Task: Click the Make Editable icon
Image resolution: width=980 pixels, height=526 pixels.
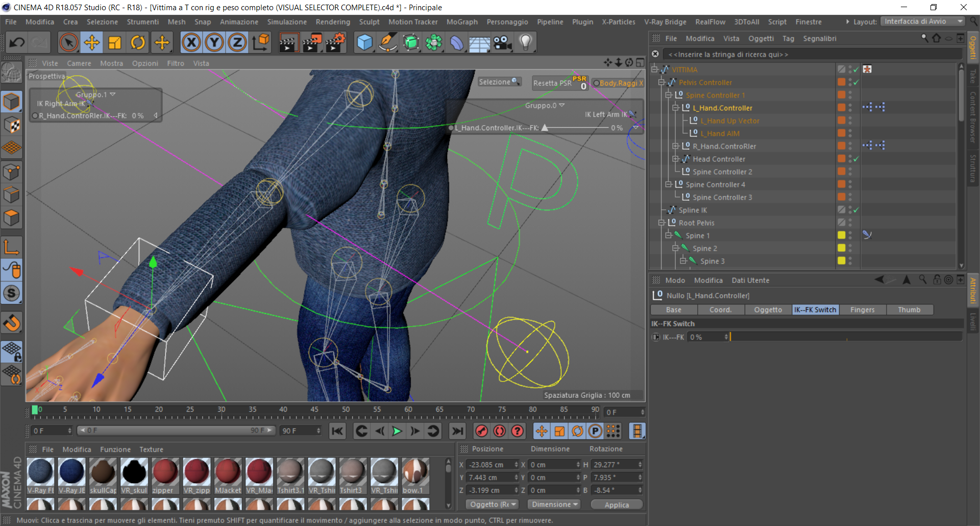Action: 12,73
